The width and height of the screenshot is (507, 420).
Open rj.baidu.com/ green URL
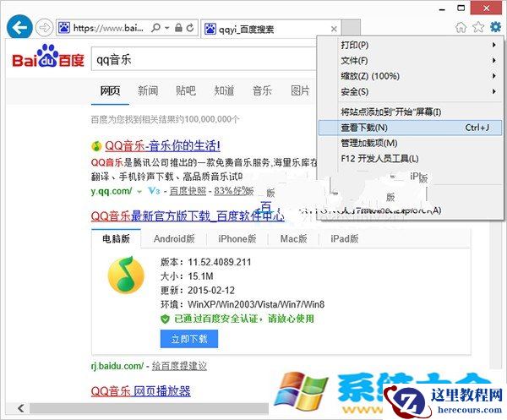click(117, 366)
